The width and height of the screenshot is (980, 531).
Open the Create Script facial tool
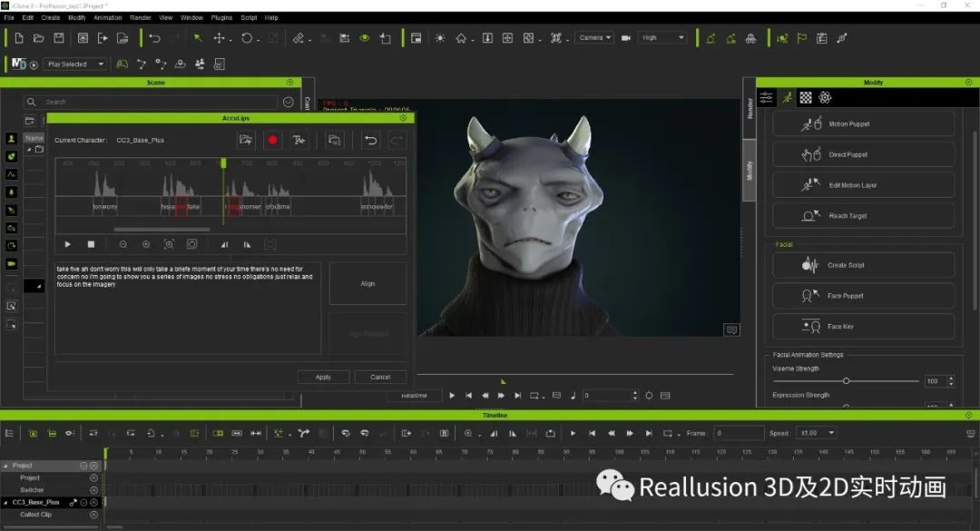click(x=863, y=265)
